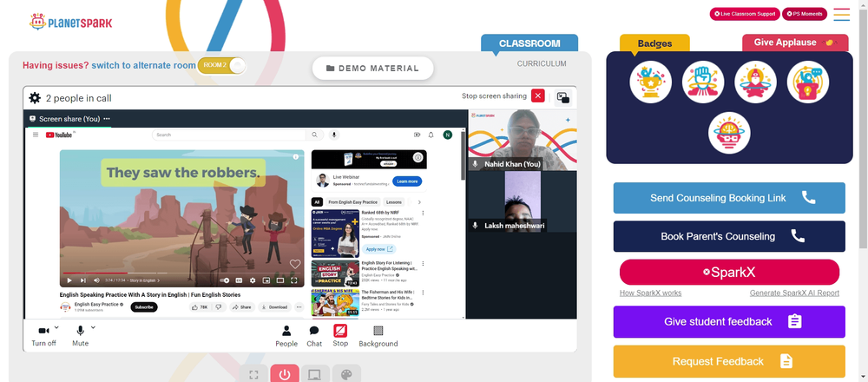Expand camera options chevron
Image resolution: width=868 pixels, height=382 pixels.
tap(56, 327)
